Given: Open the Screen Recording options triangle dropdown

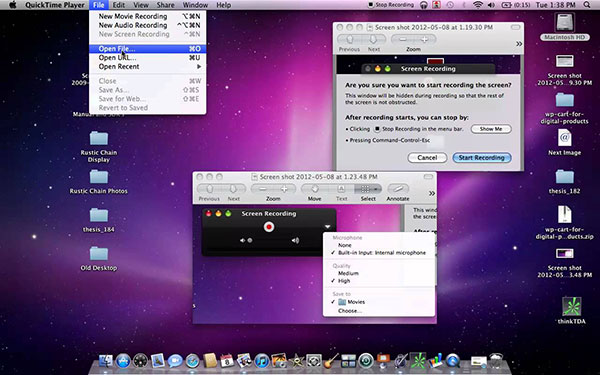Looking at the screenshot, I should point(328,227).
